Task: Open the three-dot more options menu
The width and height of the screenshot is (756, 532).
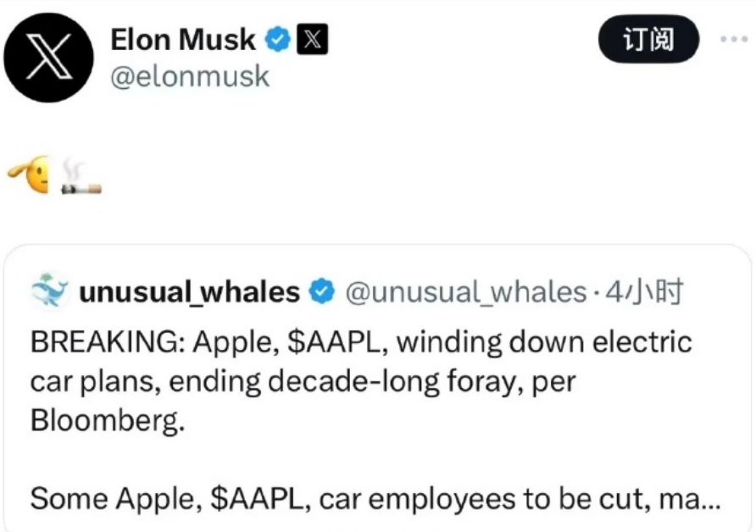Action: (733, 39)
